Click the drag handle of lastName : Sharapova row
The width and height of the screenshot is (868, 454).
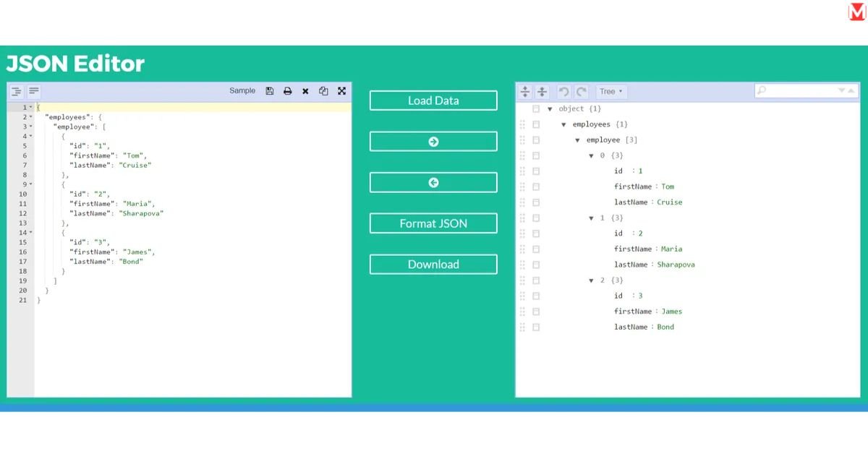(x=522, y=265)
